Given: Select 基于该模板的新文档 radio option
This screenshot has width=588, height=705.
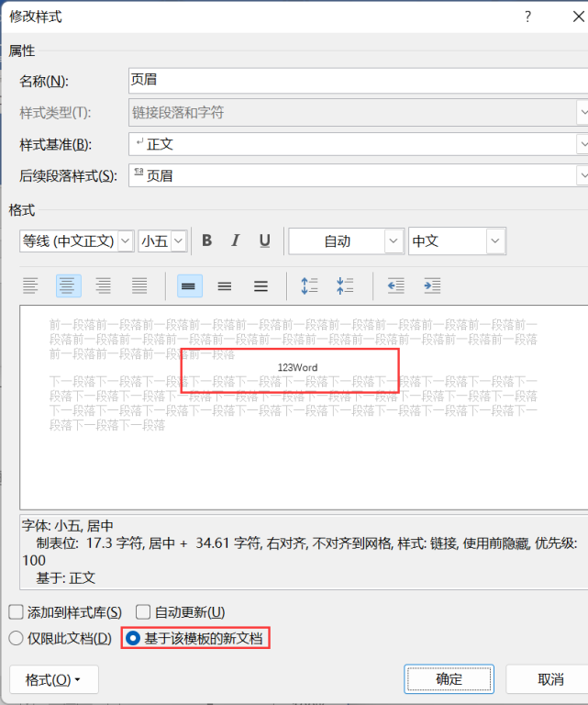Looking at the screenshot, I should click(x=133, y=639).
